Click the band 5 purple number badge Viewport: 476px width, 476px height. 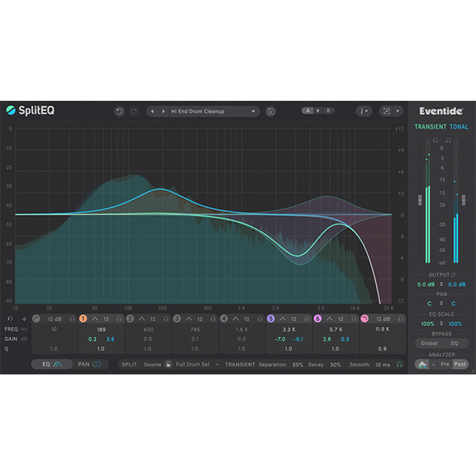click(271, 318)
